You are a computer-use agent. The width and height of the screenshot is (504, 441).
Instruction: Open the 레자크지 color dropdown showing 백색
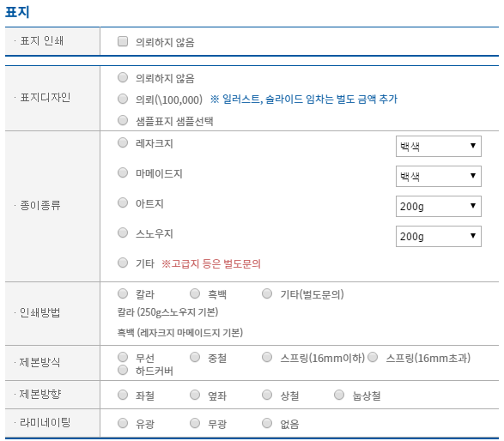(439, 146)
